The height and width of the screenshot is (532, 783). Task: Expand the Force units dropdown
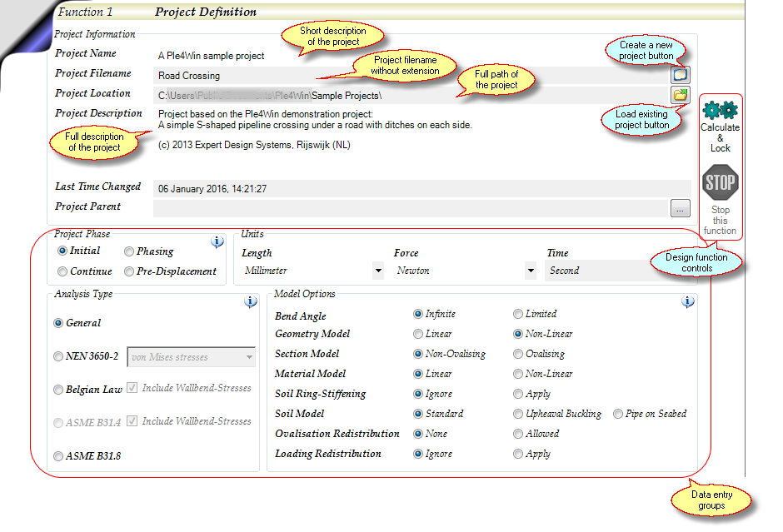531,271
